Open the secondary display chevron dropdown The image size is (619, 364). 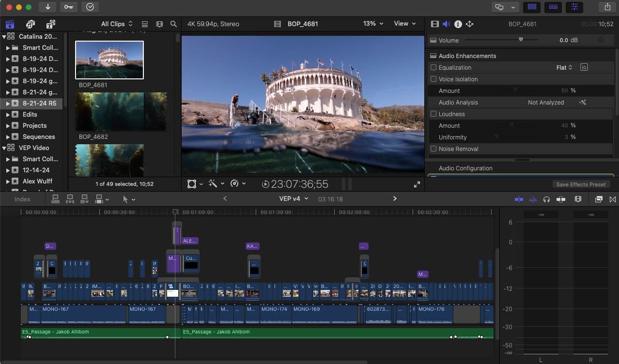pos(513,7)
